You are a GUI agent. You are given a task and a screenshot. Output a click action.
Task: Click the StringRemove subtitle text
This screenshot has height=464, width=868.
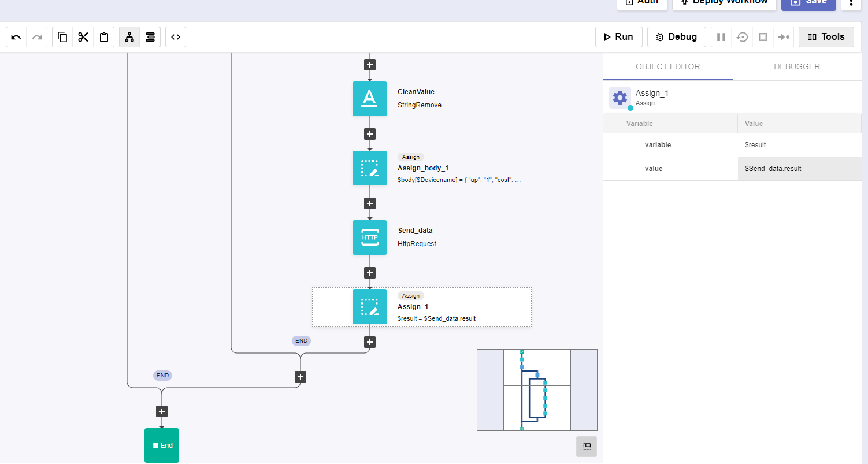420,105
